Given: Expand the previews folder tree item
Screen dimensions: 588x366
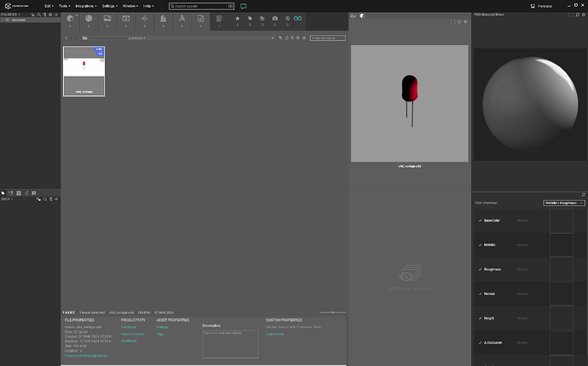Looking at the screenshot, I should point(3,20).
